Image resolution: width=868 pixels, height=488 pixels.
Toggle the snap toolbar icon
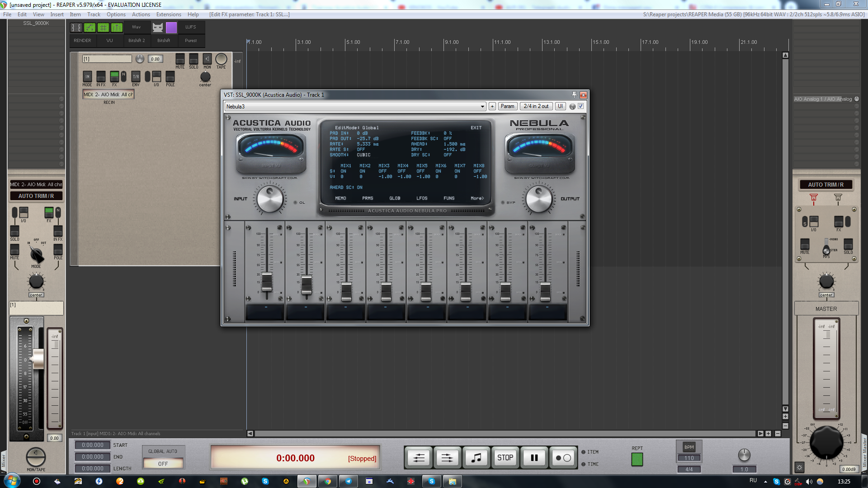pos(117,28)
